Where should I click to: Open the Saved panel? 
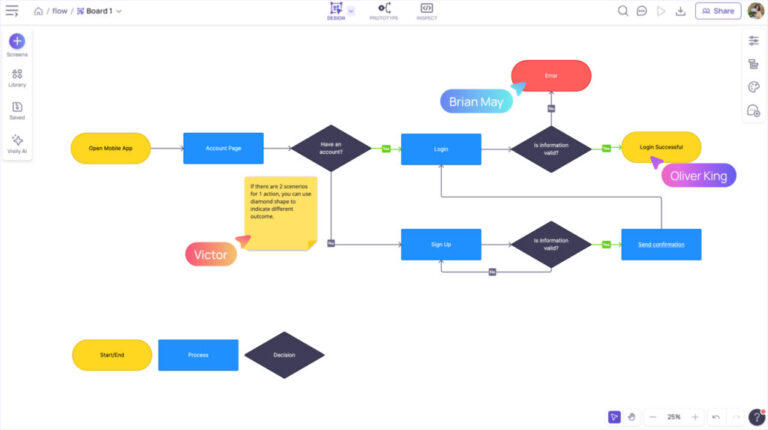tap(17, 111)
